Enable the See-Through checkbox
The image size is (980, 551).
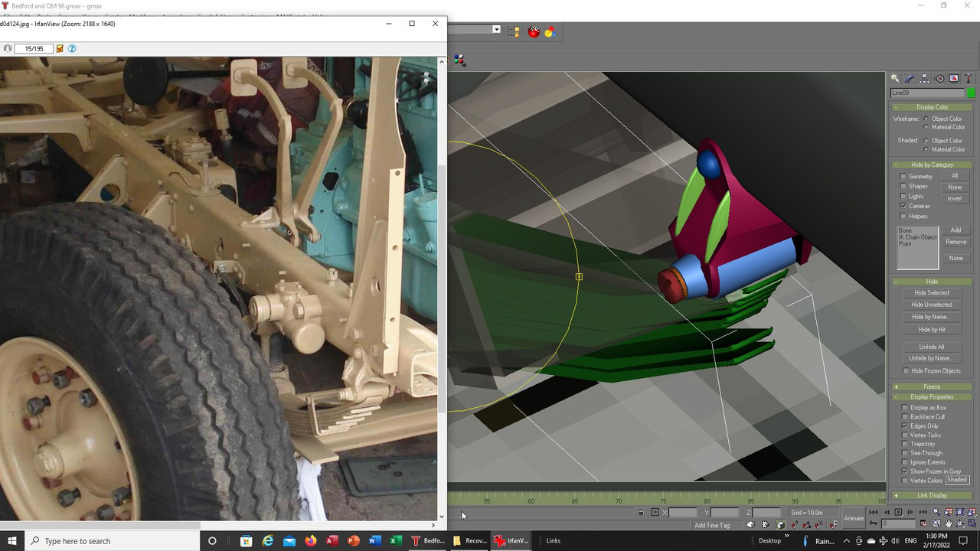[905, 453]
